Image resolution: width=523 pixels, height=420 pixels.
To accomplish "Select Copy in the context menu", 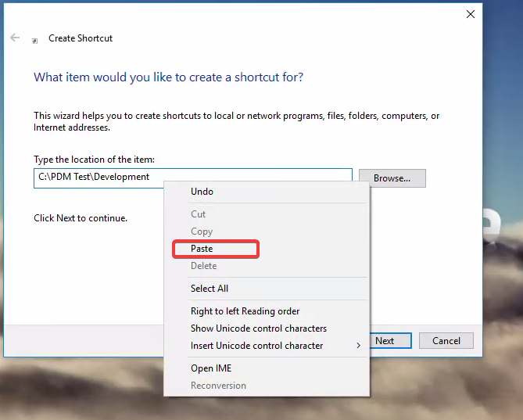I will (267, 232).
